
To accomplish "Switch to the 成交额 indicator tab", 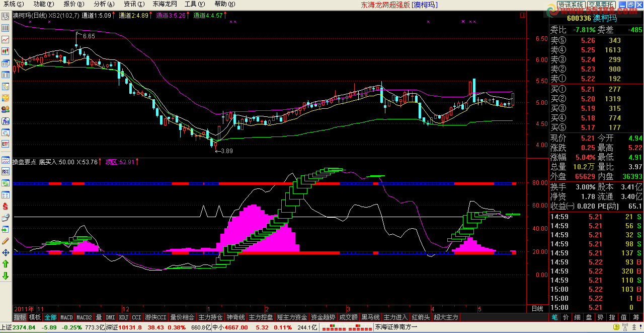I will click(348, 317).
